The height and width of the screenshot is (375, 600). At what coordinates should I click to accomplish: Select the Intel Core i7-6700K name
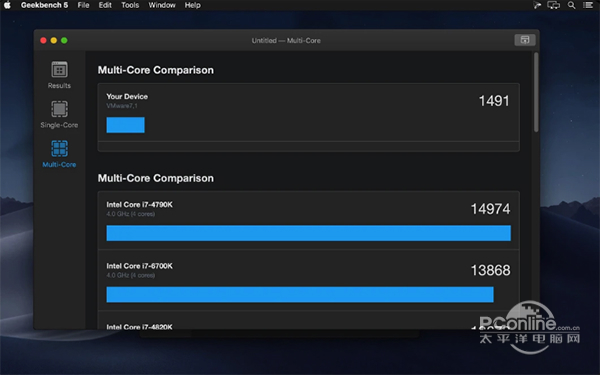pyautogui.click(x=139, y=266)
